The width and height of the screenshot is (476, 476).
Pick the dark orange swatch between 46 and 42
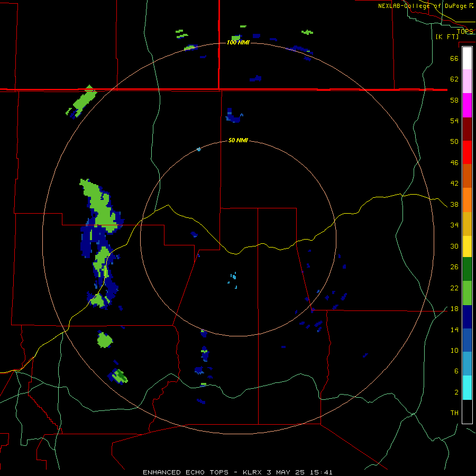[467, 176]
